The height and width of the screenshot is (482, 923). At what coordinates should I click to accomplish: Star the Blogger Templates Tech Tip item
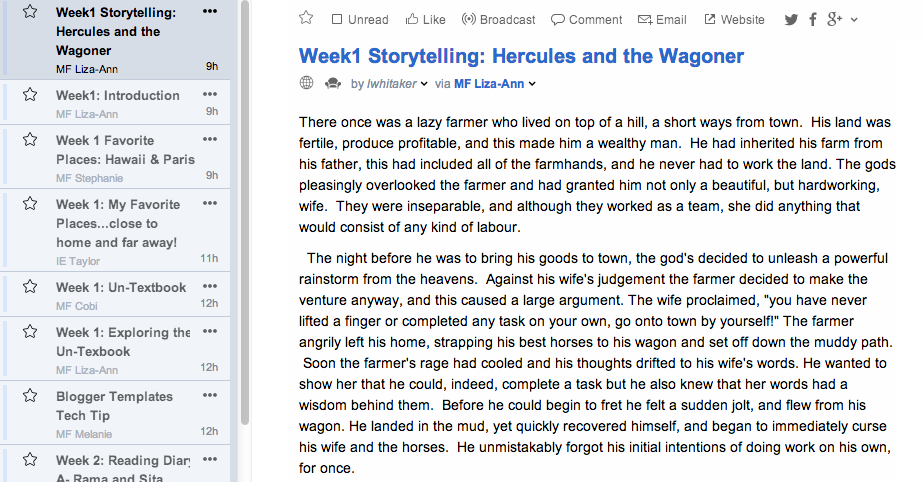(30, 395)
